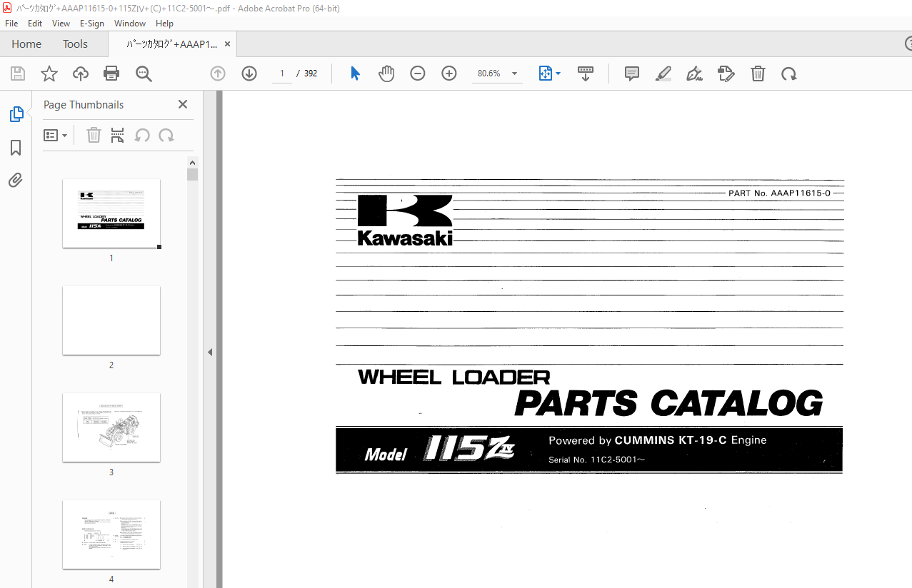
Task: Rotate thumbnails counterclockwise
Action: point(142,135)
